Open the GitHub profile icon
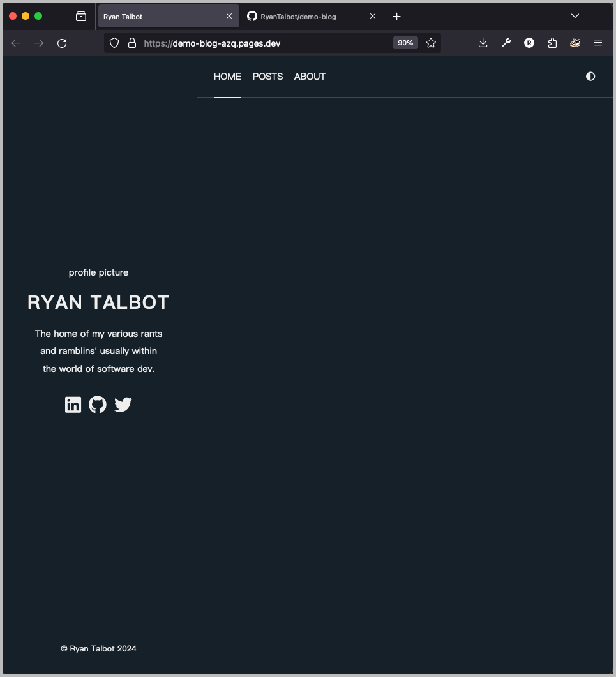Screen dimensions: 616x677 tap(97, 405)
